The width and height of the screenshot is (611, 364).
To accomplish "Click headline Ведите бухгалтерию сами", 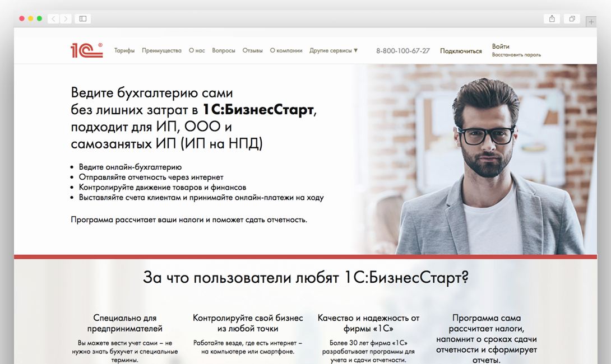I will coord(151,93).
